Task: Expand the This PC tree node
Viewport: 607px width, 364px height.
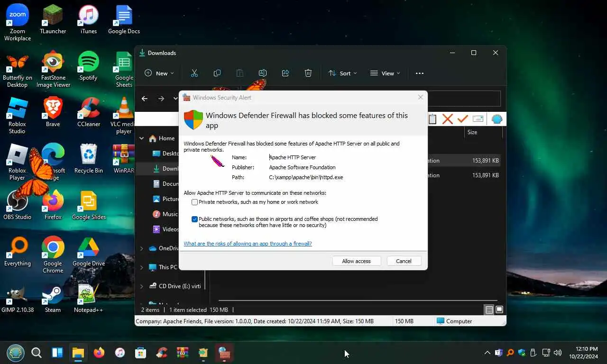Action: coord(141,267)
